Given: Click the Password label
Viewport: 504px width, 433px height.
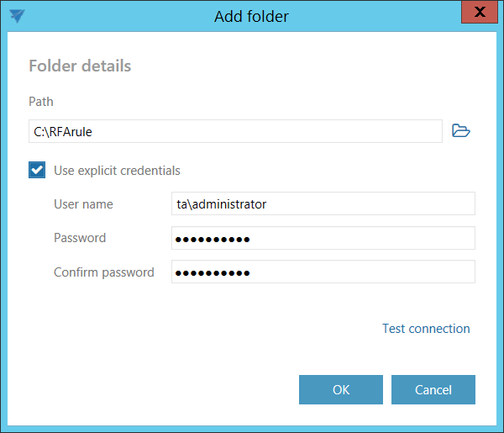Looking at the screenshot, I should click(x=80, y=238).
